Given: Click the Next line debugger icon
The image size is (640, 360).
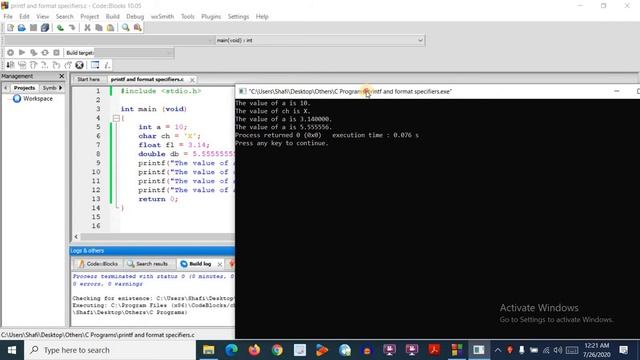Looking at the screenshot, I should [x=33, y=65].
